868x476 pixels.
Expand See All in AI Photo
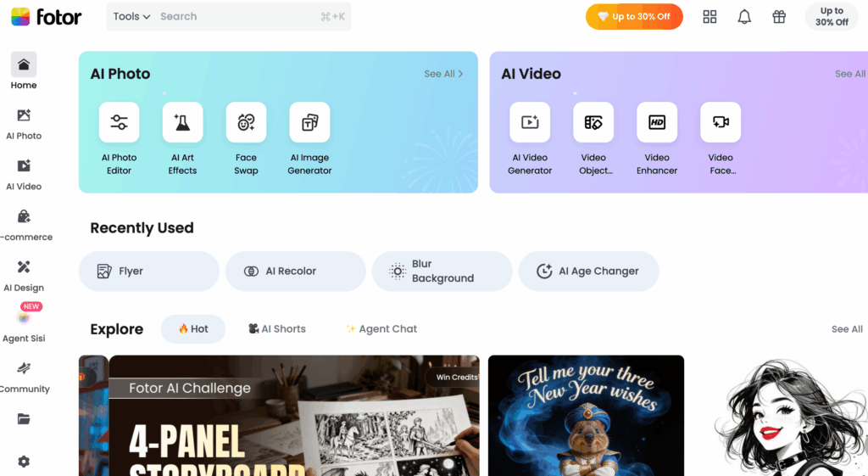click(443, 74)
